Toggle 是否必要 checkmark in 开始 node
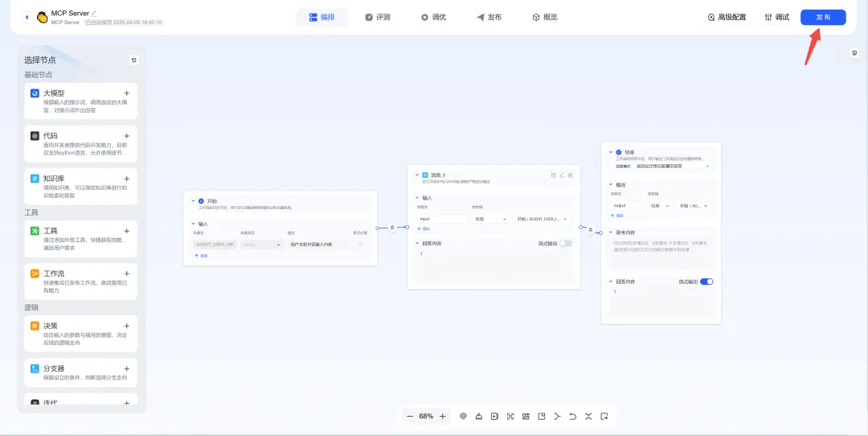The image size is (868, 436). (x=361, y=245)
